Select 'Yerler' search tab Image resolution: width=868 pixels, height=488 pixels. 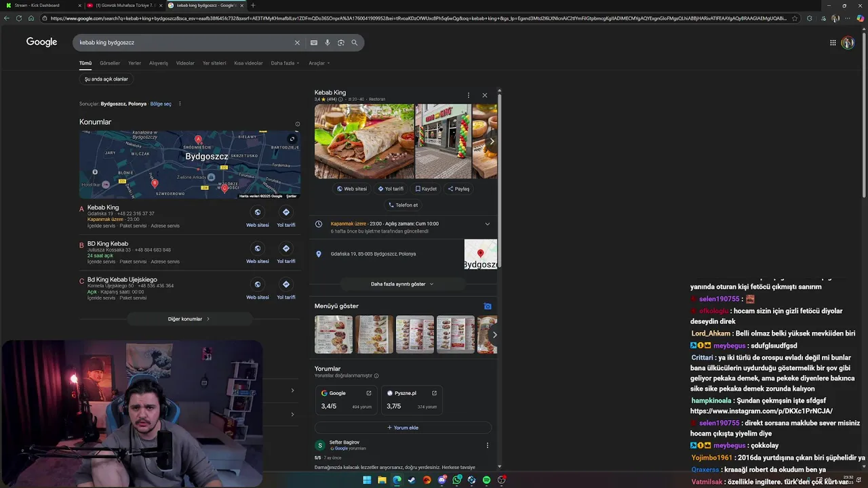[134, 63]
